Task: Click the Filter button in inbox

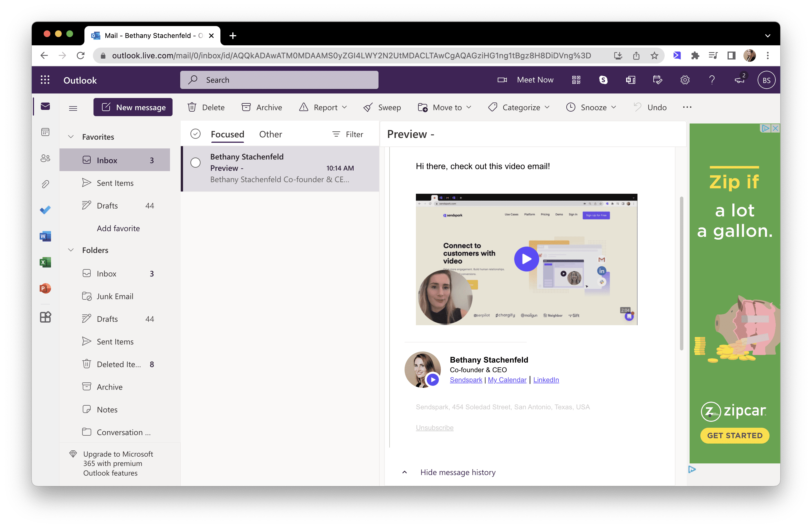Action: (x=348, y=133)
